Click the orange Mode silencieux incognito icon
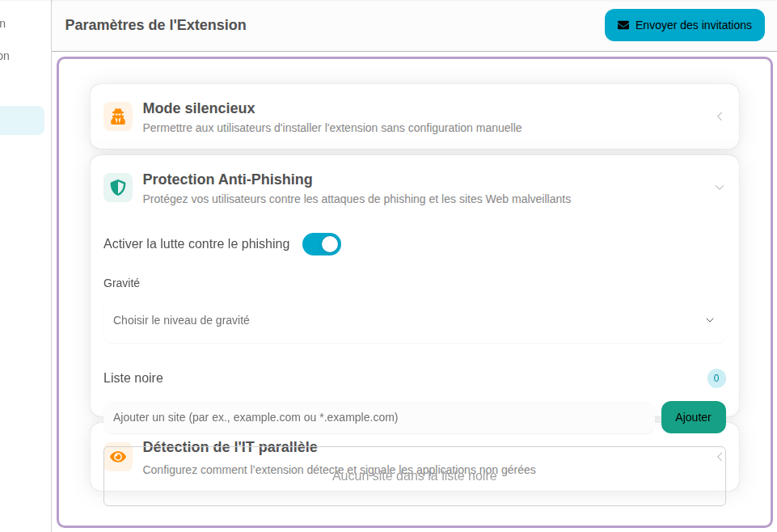Viewport: 777px width, 532px height. pyautogui.click(x=118, y=116)
